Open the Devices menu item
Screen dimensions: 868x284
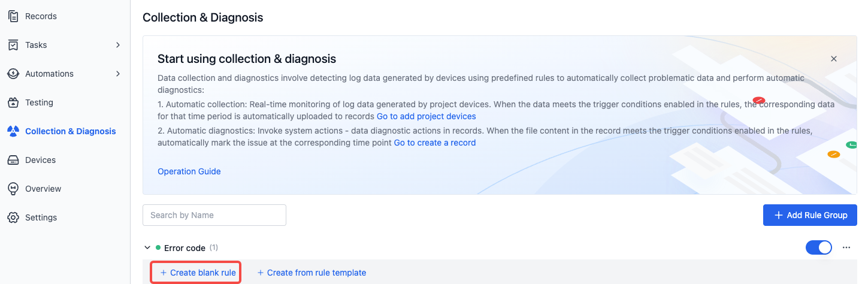(x=65, y=160)
